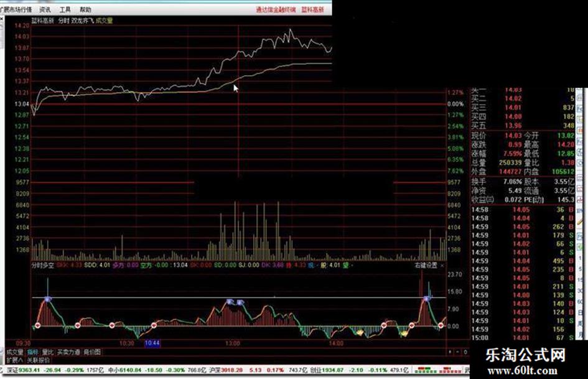Click the blue marker at the 13:00 indicator peak
588x379 pixels.
coord(230,301)
